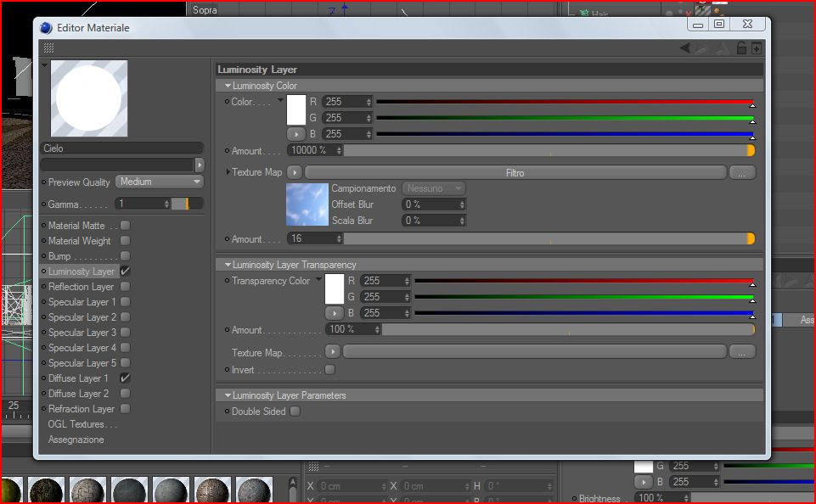Enable the Material Weight checkbox
The image size is (816, 504).
click(125, 240)
